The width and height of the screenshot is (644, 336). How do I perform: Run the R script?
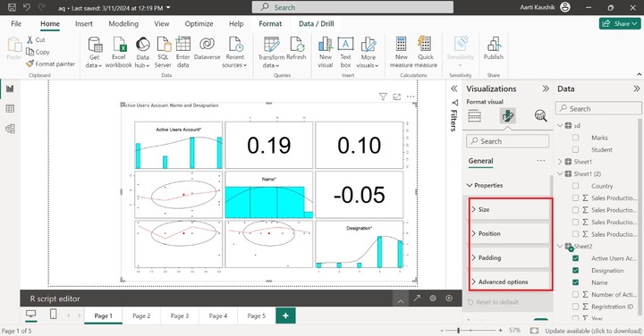[449, 298]
